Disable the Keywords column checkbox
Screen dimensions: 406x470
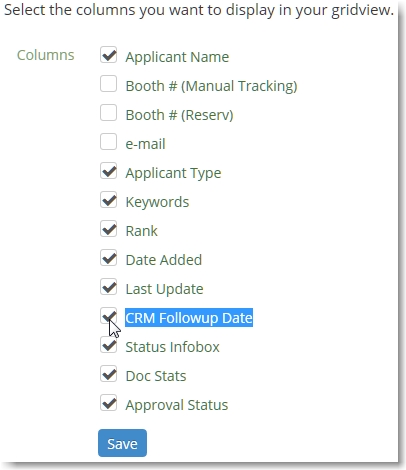point(108,200)
